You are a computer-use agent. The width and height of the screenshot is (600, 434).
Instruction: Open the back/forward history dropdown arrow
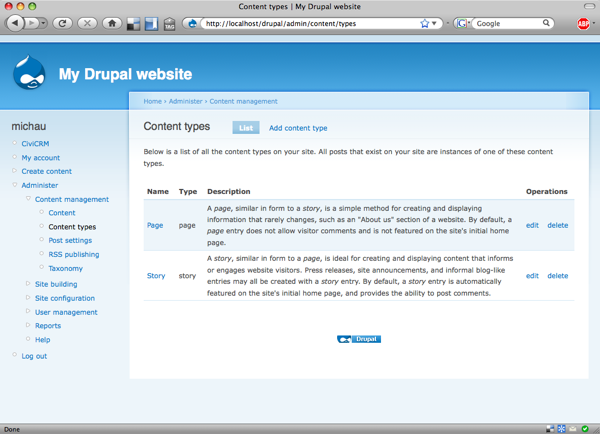pyautogui.click(x=43, y=23)
